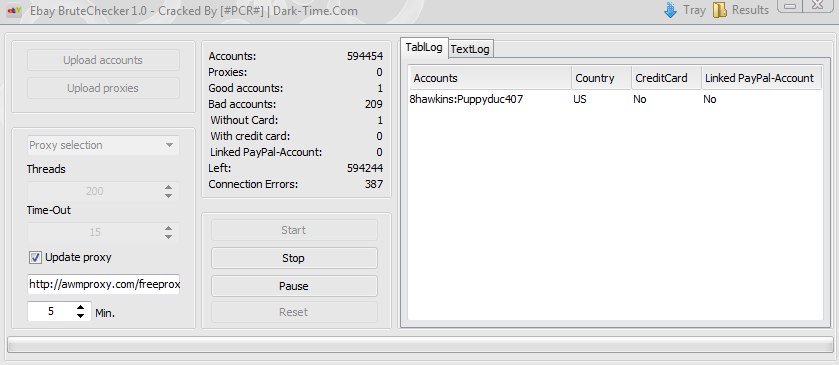Viewport: 839px width, 365px height.
Task: Click the Upload proxies button
Action: click(x=103, y=88)
